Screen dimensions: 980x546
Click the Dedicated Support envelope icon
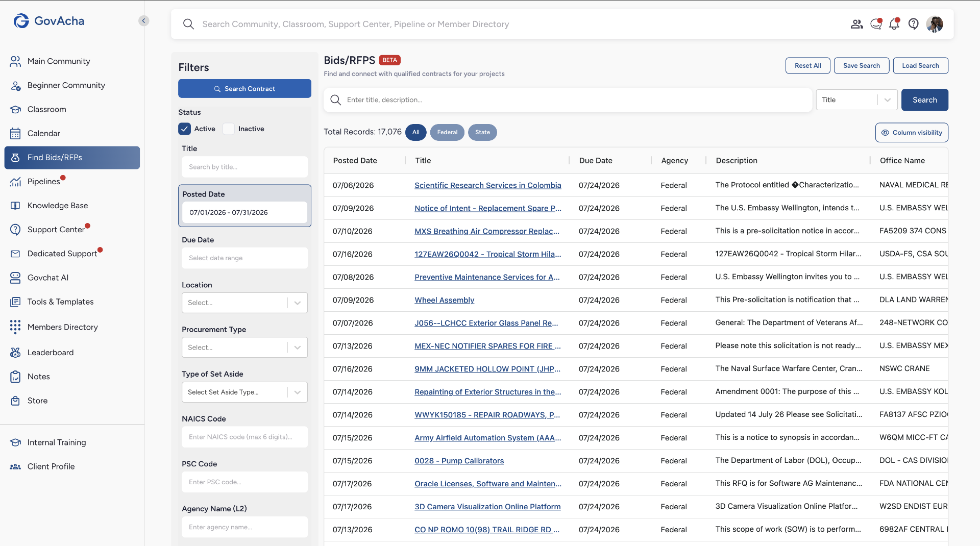tap(15, 254)
